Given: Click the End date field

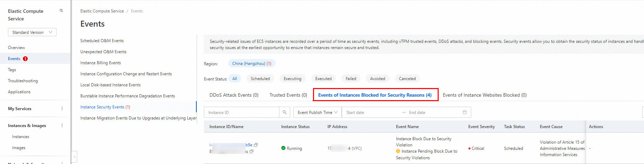Looking at the screenshot, I should [x=433, y=113].
